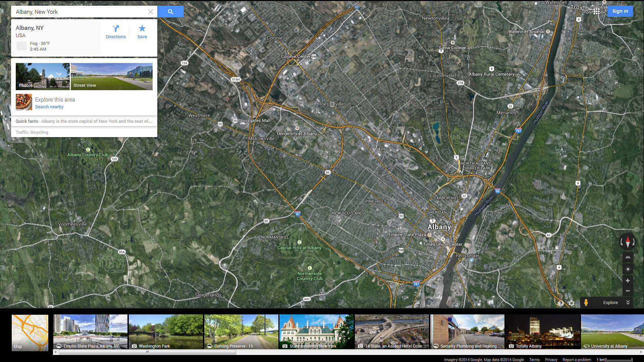Clear the search box with X
The width and height of the screenshot is (644, 362).
(x=151, y=12)
